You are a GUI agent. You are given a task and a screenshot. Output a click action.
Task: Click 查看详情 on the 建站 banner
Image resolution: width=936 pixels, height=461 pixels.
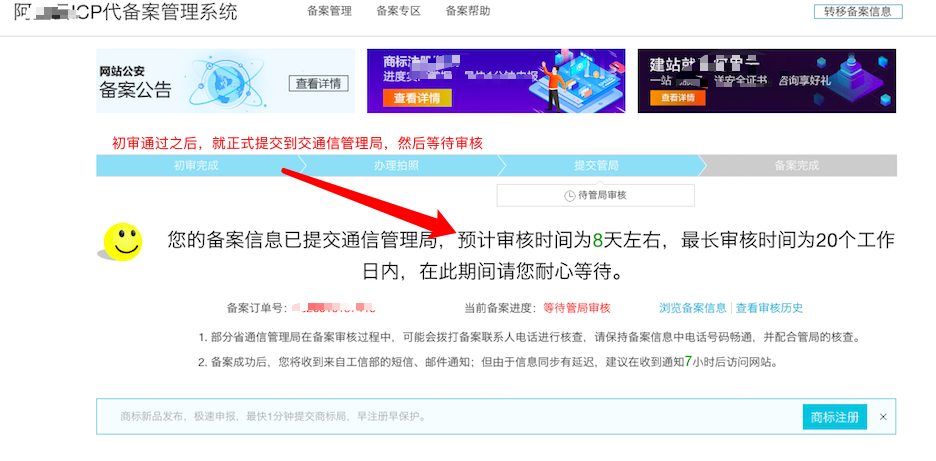coord(678,98)
